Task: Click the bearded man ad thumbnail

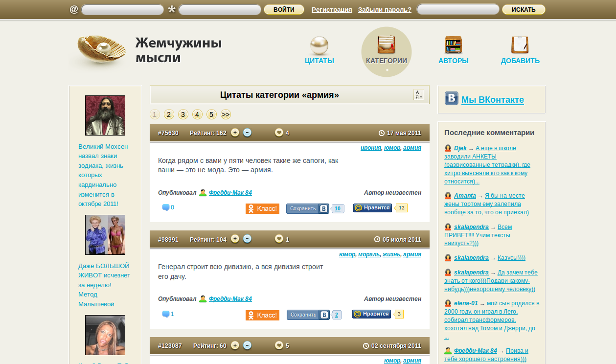Action: (x=105, y=115)
